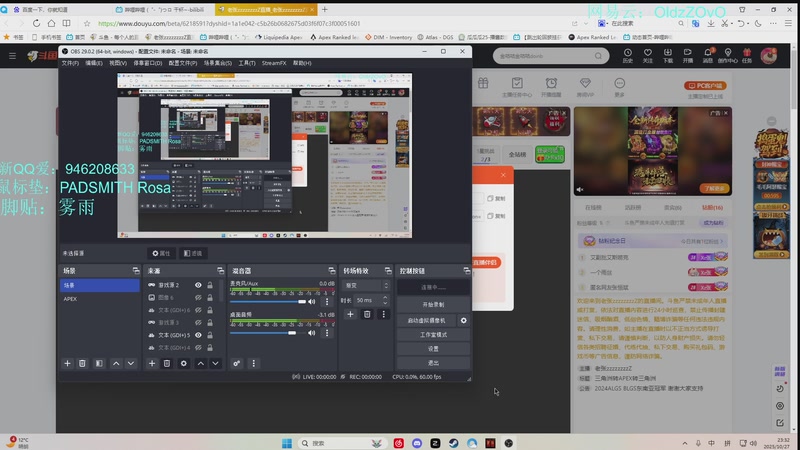The width and height of the screenshot is (800, 450).
Task: Pop out the controls dock
Action: (x=466, y=271)
